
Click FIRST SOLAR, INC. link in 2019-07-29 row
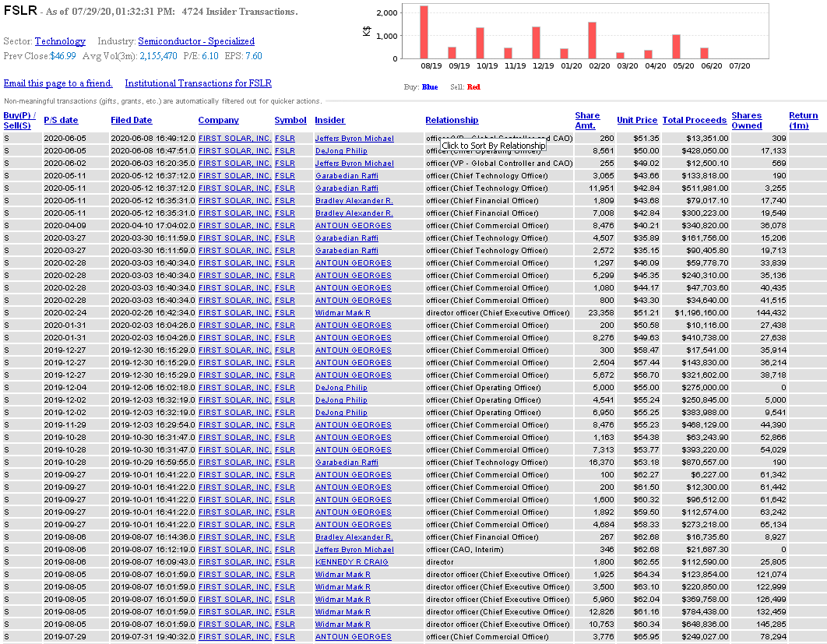tap(235, 637)
